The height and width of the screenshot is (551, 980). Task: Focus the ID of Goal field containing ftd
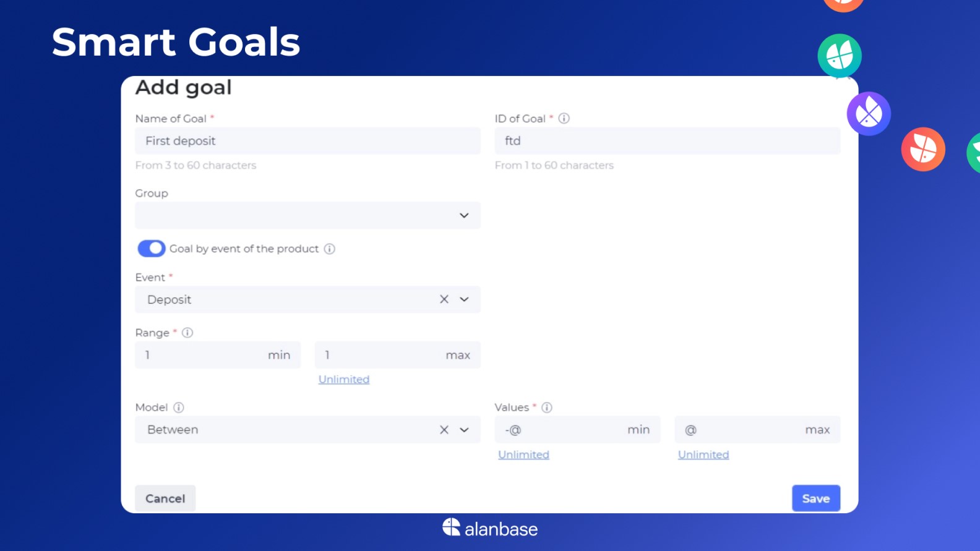[x=667, y=141]
